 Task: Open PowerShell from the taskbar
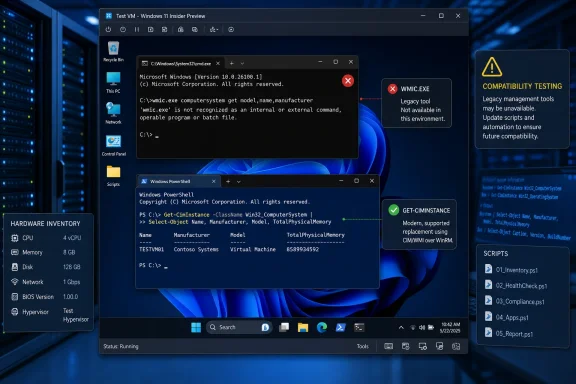341,327
